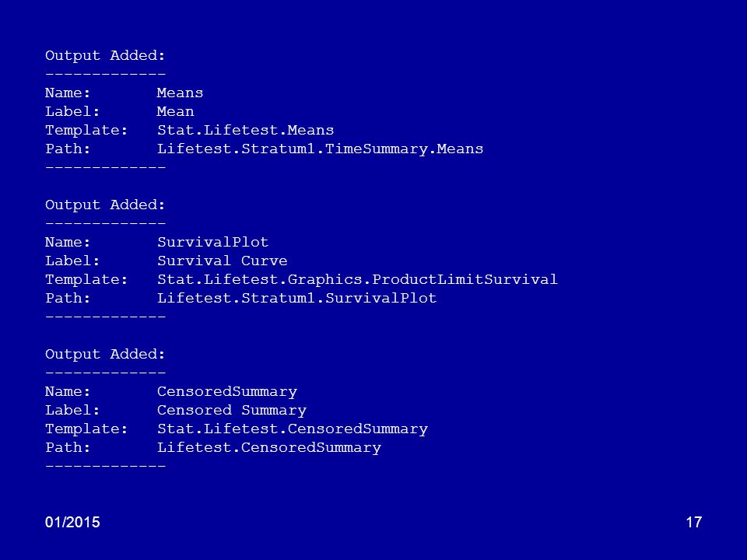Click path 'Lifetest.Stratum1.TimeSummary.Means'

(x=320, y=149)
